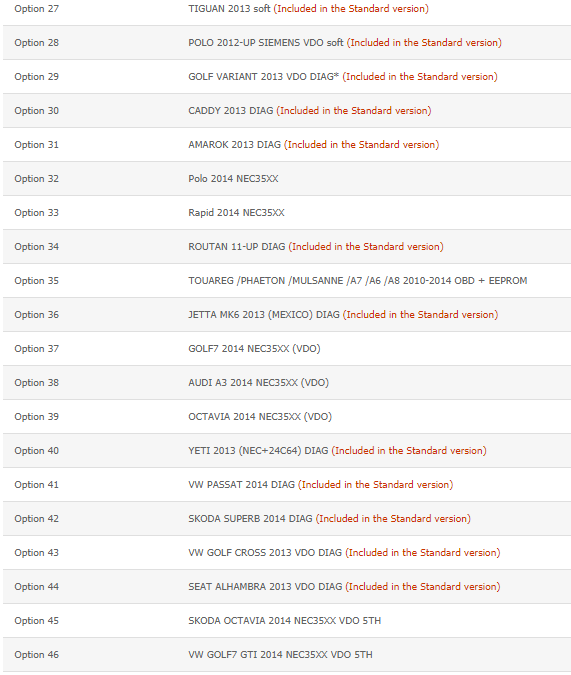Image resolution: width=571 pixels, height=675 pixels.
Task: Click the Option 27 label
Action: pos(36,9)
